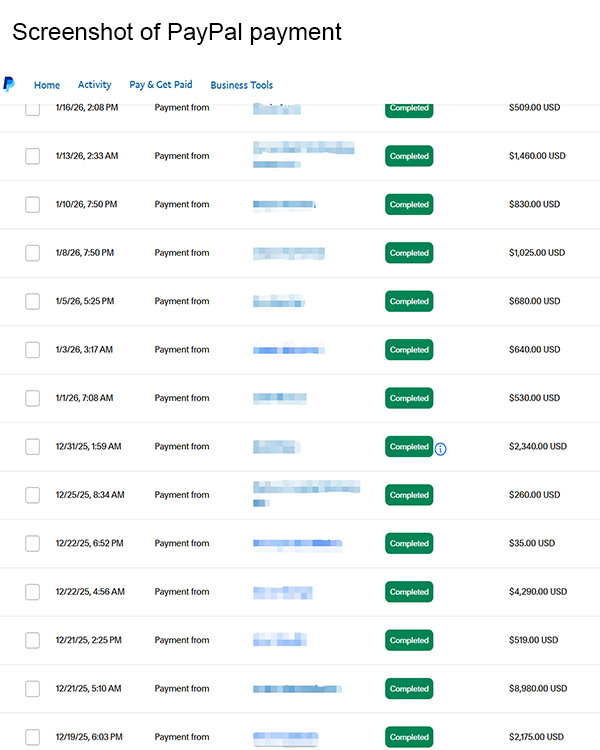Screen dimensions: 600x750
Task: Check the 12/31/25, 1:59 AM row checkbox
Action: 33,446
